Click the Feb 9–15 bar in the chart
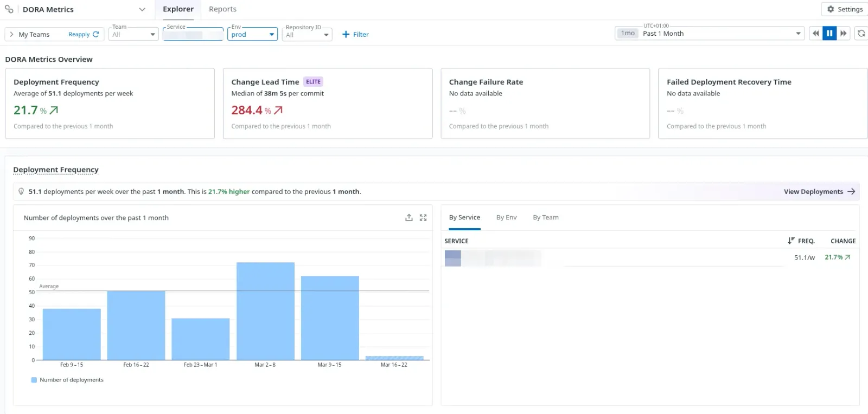This screenshot has height=414, width=868. (x=72, y=334)
